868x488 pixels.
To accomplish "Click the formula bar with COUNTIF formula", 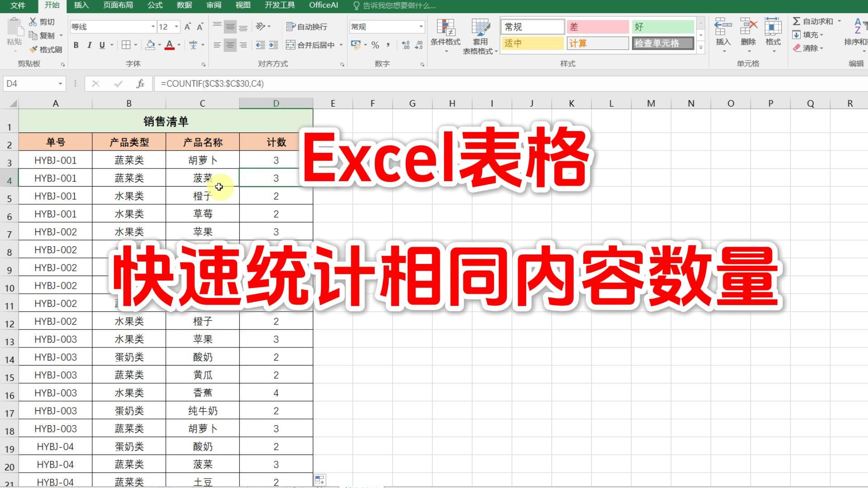I will 511,84.
